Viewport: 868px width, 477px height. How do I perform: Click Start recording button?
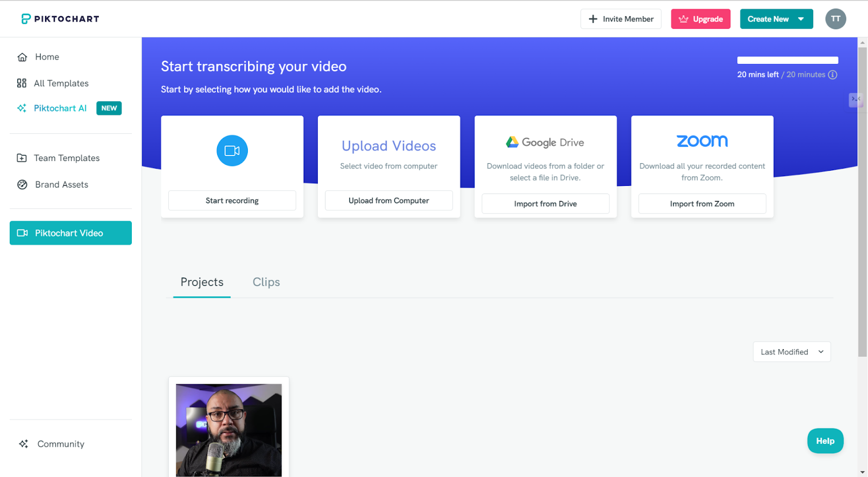[232, 201]
